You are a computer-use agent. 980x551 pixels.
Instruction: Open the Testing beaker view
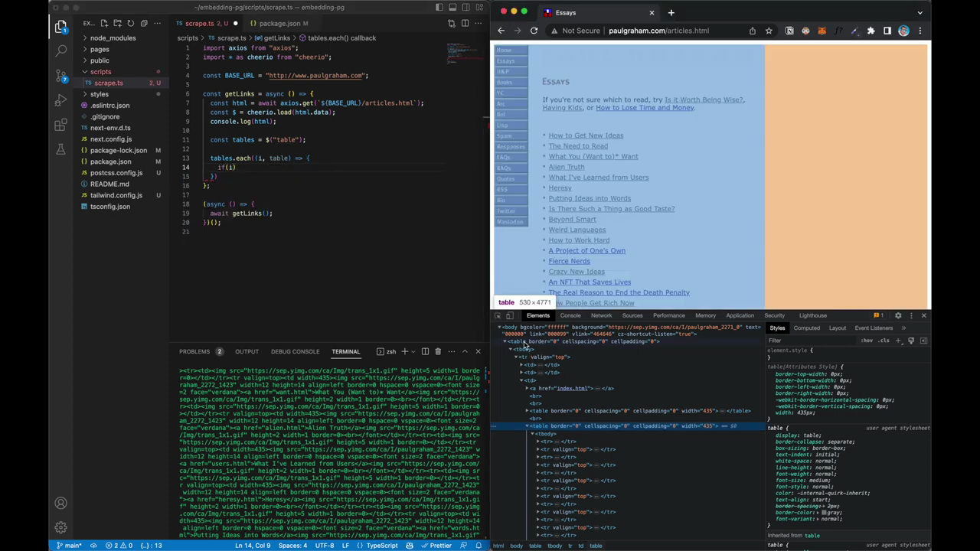pos(60,149)
